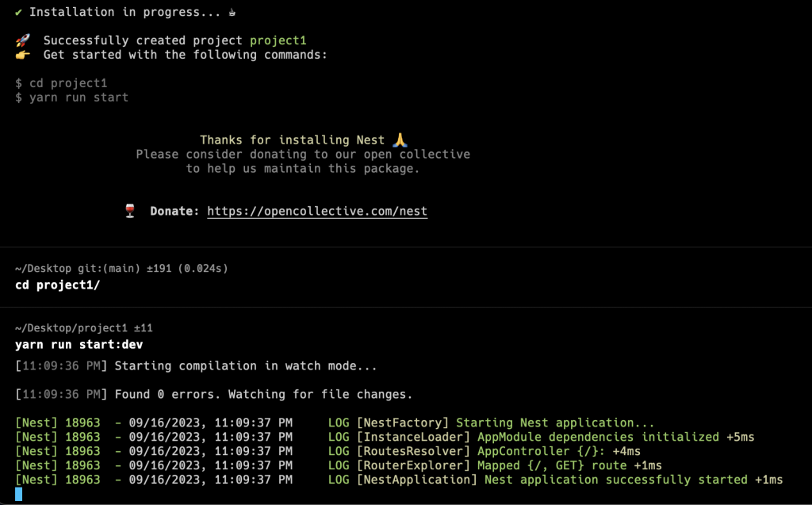Click the '[RouterExplorer]' Mapped route log line
The width and height of the screenshot is (812, 505).
pos(508,465)
